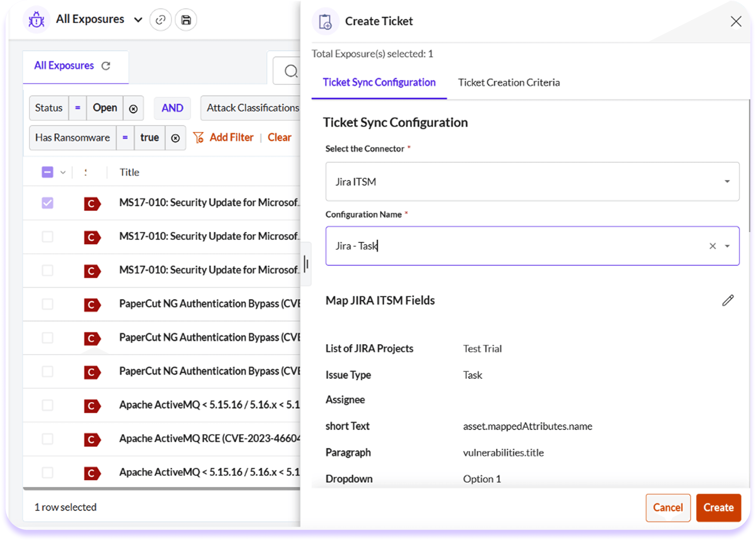Screen dimensions: 756x541
Task: Click the critical severity badge on MS17-010 row
Action: pos(92,204)
